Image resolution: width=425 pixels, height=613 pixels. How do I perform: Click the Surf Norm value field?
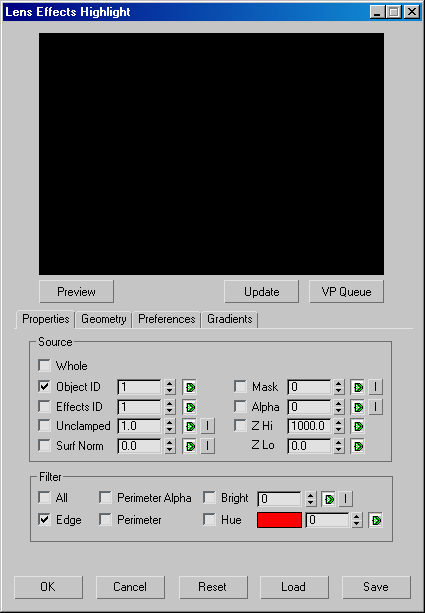coord(140,446)
